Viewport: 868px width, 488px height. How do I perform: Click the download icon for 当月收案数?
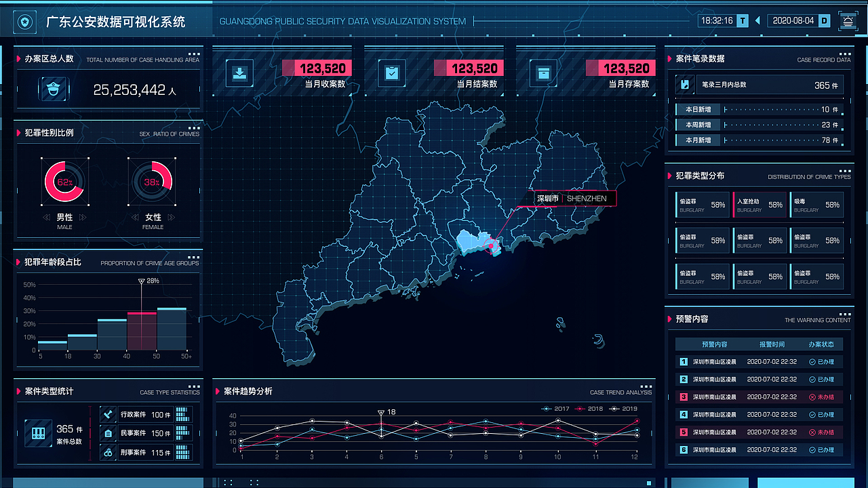[x=239, y=73]
